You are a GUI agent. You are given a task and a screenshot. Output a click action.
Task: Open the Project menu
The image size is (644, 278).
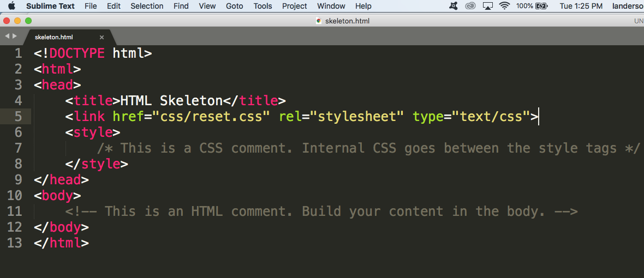(x=295, y=6)
